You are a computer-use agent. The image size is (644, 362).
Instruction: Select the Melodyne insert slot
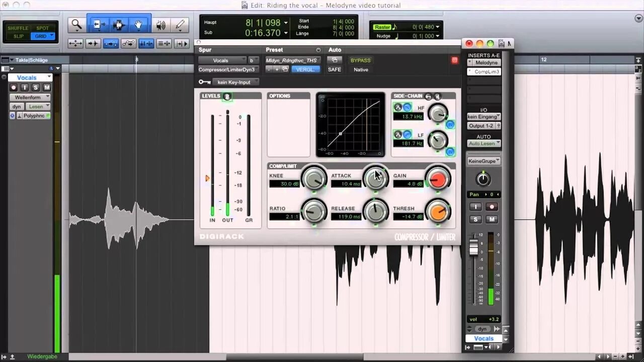tap(484, 62)
